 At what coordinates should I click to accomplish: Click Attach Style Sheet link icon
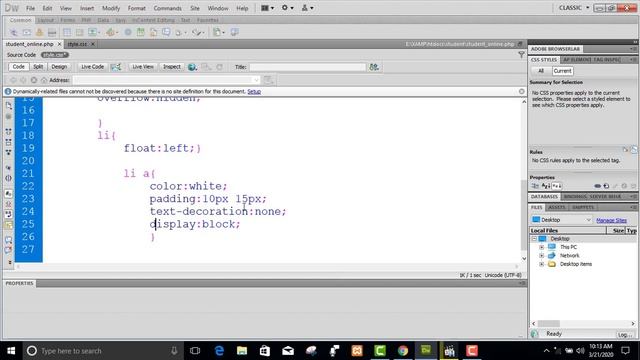[598, 186]
